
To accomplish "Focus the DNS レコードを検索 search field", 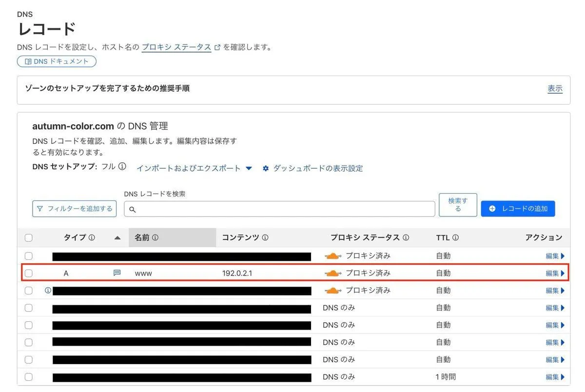I will [x=283, y=209].
